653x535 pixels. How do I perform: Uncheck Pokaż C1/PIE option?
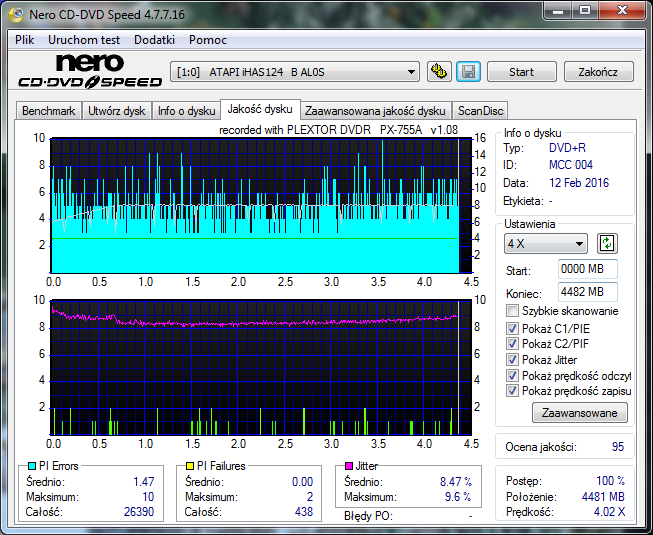(512, 328)
